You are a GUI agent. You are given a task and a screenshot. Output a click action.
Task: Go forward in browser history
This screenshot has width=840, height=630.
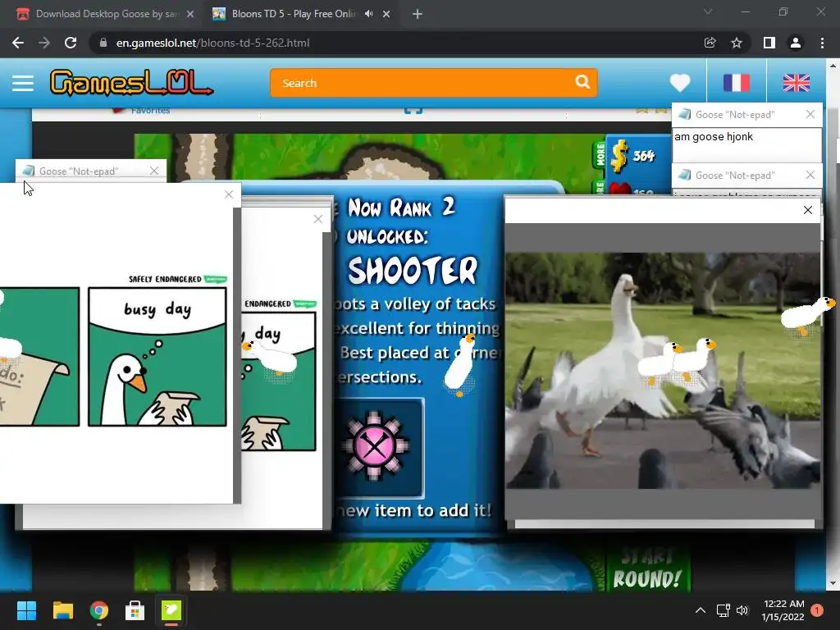[44, 43]
